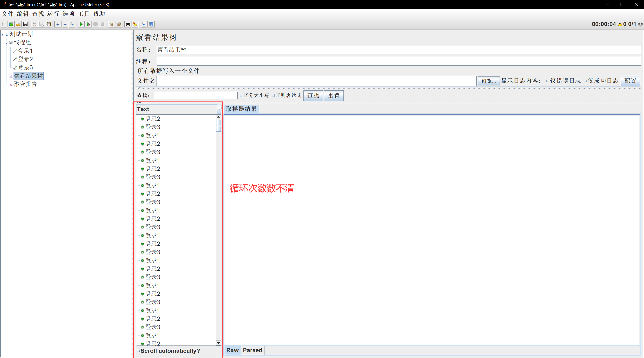
Task: Toggle Scroll automatically checkbox
Action: tap(138, 351)
